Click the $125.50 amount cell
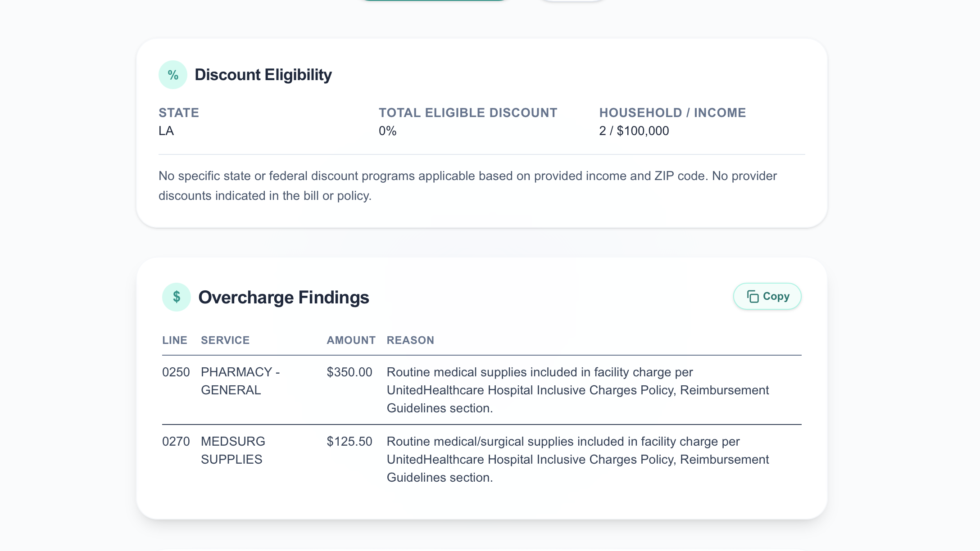The width and height of the screenshot is (980, 551). tap(349, 442)
